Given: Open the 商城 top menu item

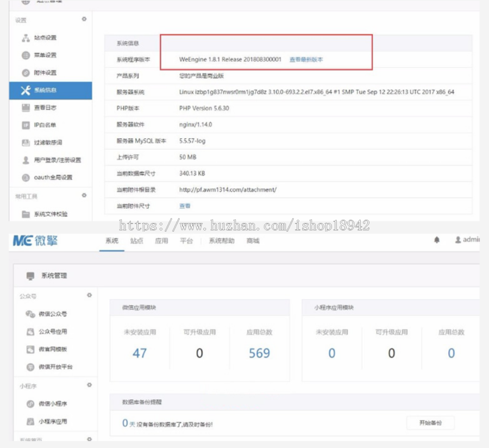Looking at the screenshot, I should [x=253, y=241].
